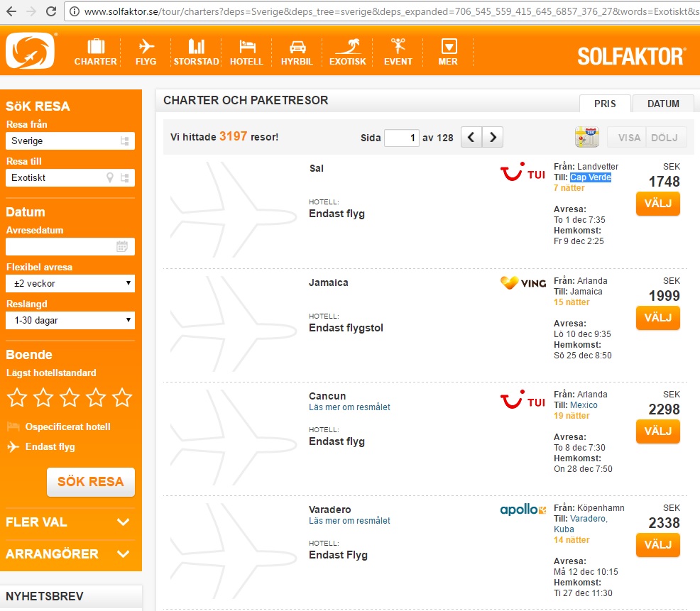The height and width of the screenshot is (611, 700).
Task: Reload the current page
Action: pyautogui.click(x=51, y=11)
